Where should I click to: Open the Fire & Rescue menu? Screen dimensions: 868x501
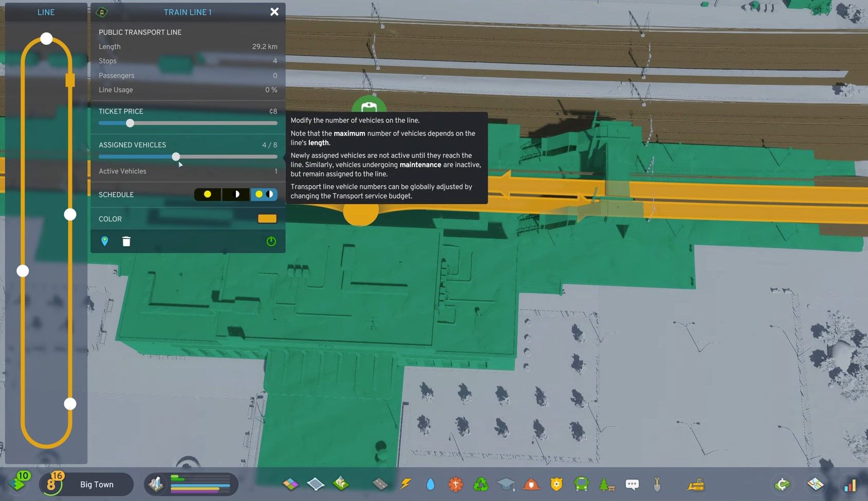coord(531,484)
